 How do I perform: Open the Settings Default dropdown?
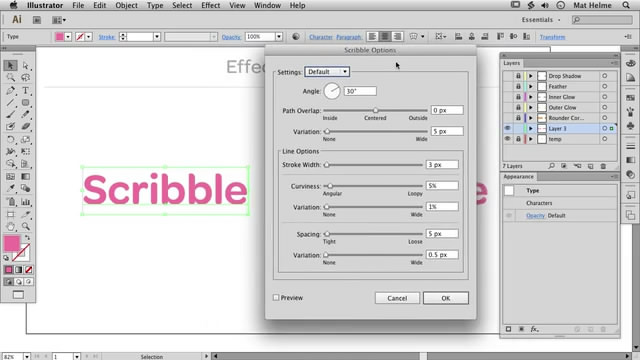[327, 72]
